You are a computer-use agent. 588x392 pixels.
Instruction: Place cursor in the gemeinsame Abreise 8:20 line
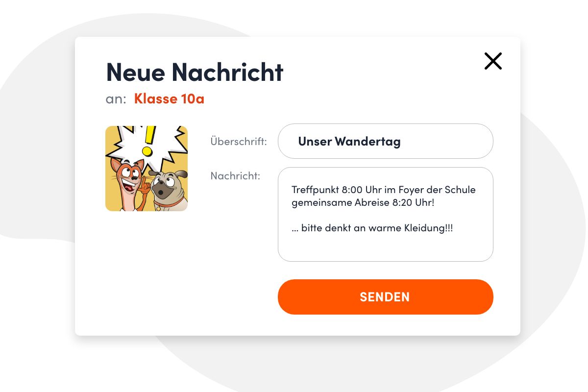point(363,202)
